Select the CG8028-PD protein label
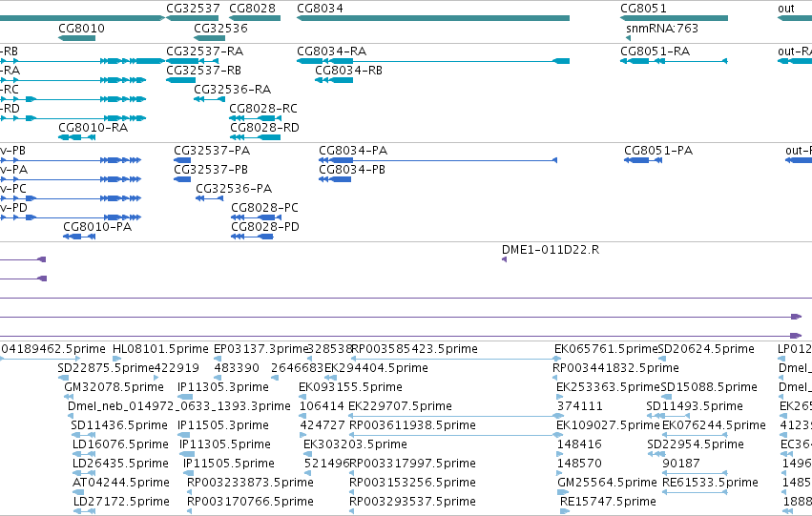 pos(265,227)
